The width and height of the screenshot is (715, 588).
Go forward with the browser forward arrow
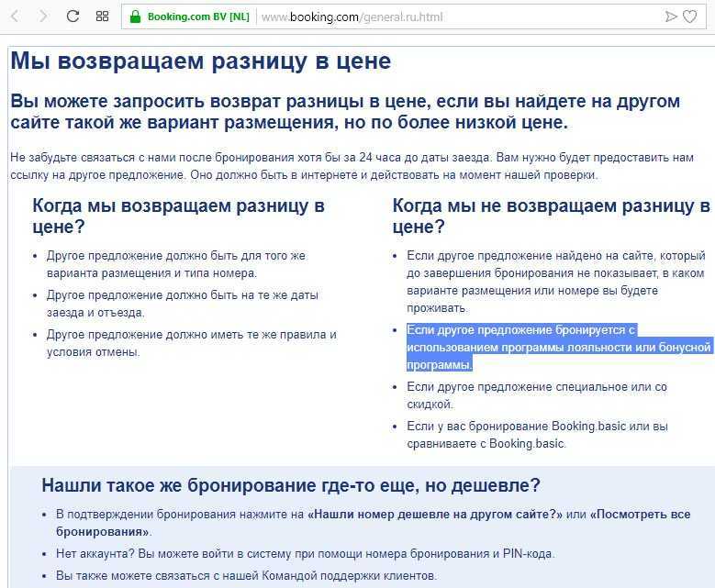click(x=43, y=17)
